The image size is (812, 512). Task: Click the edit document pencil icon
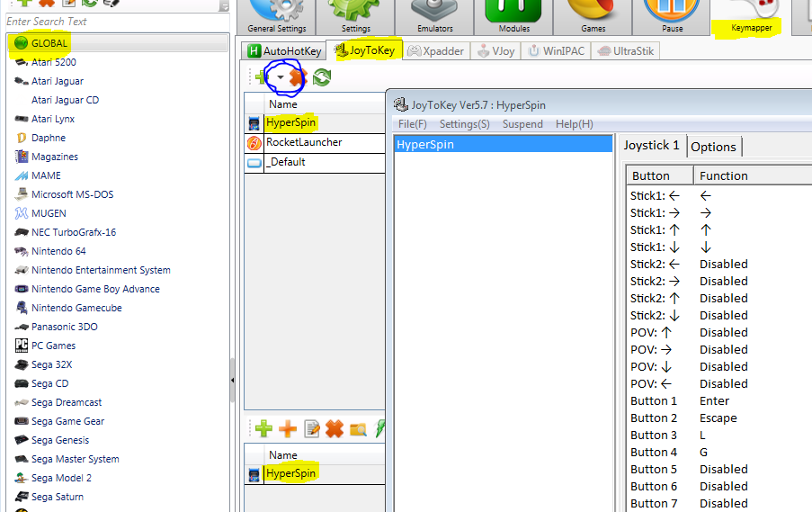coord(312,429)
